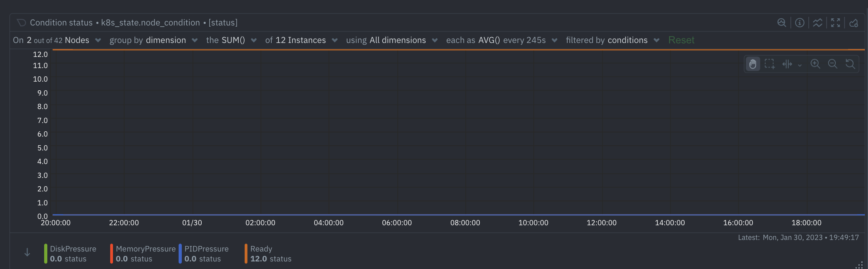Click the blue PIDPressure line at zero
Viewport: 868px width, 269px height.
[x=458, y=215]
